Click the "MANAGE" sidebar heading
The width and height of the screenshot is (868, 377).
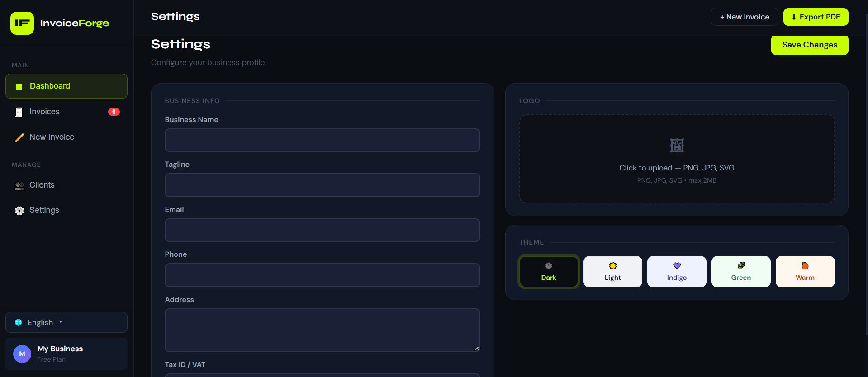coord(26,165)
